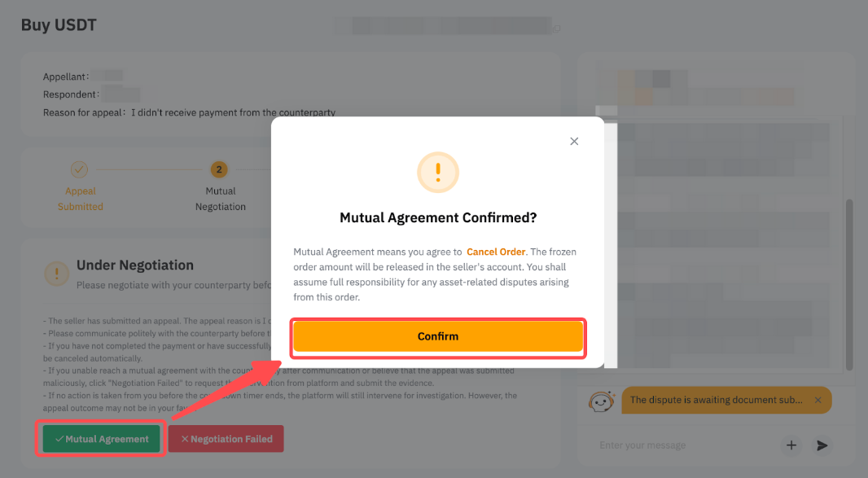This screenshot has height=478, width=868.
Task: Open the Cancel Order link
Action: [x=495, y=252]
